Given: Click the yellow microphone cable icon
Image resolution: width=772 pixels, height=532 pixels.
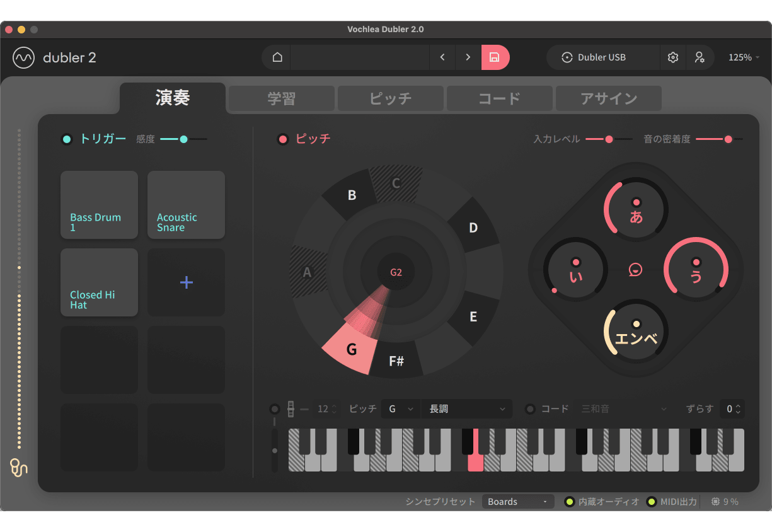Looking at the screenshot, I should click(x=19, y=467).
